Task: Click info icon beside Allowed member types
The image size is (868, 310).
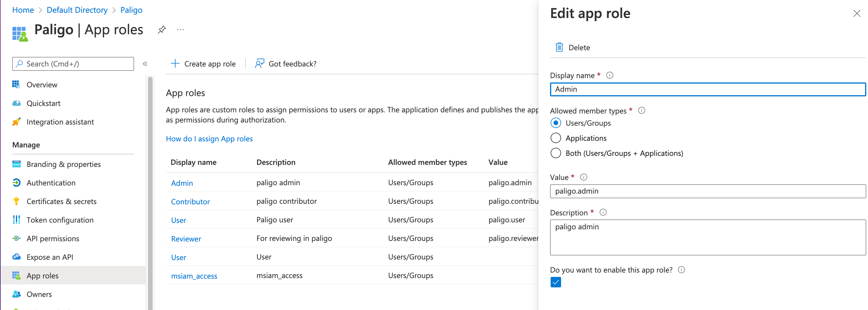Action: pyautogui.click(x=641, y=111)
